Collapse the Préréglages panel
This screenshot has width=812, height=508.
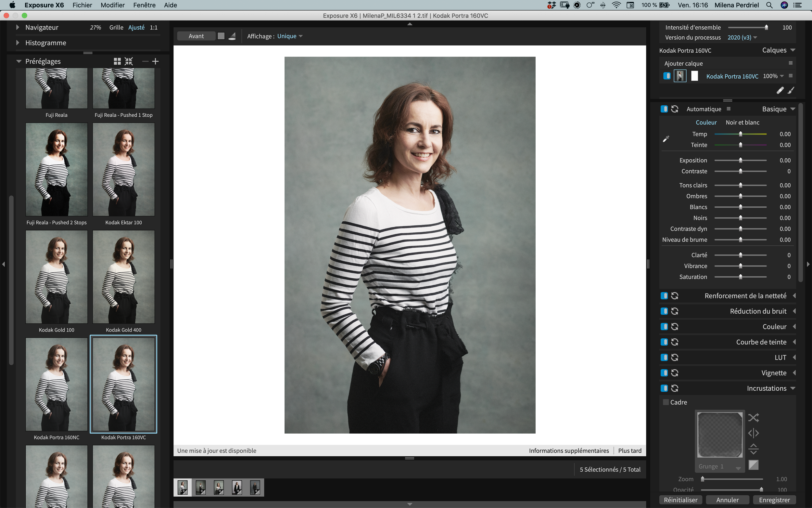(19, 61)
